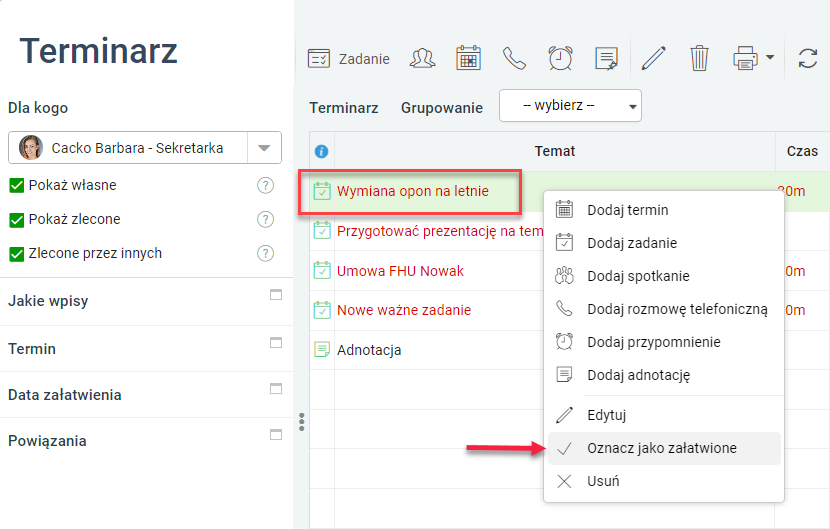Click task icon beside Nowe ważne zadanie

tap(322, 310)
